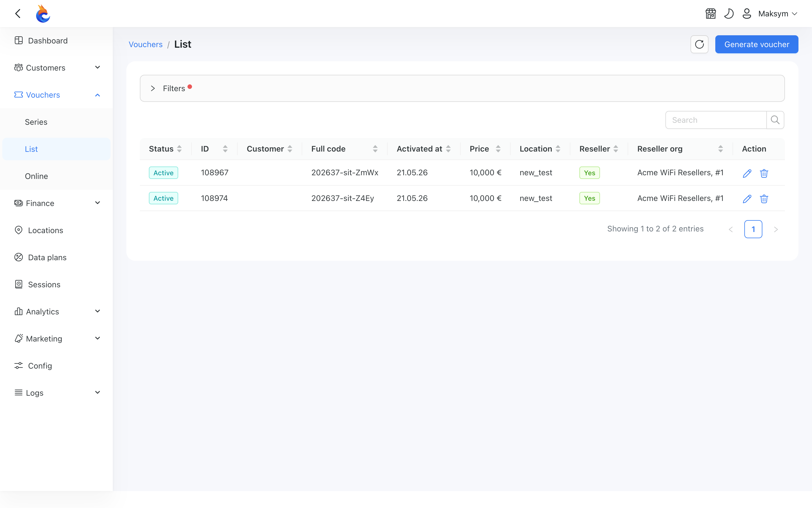Go to previous page arrow
812x508 pixels.
731,229
